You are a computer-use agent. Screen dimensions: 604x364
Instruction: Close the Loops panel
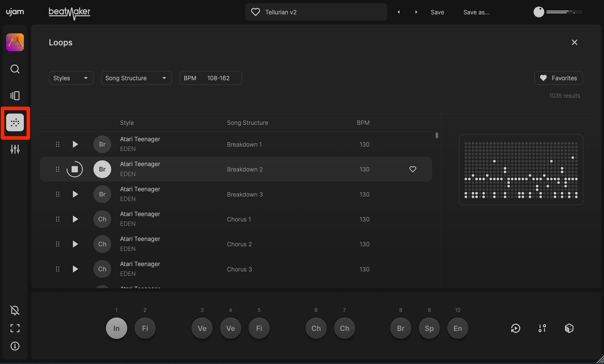tap(574, 42)
